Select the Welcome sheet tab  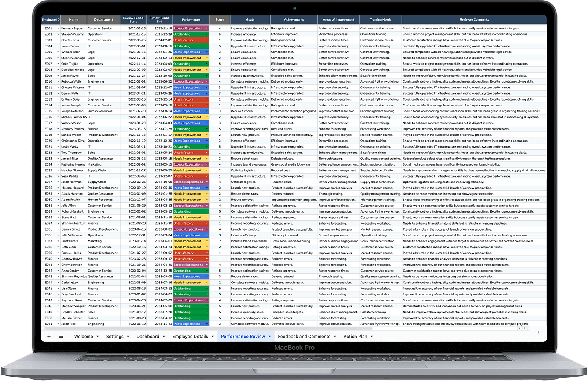[x=84, y=336]
